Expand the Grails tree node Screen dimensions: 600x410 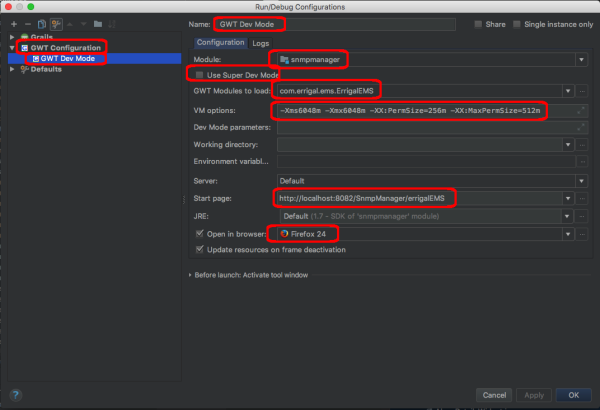click(x=10, y=36)
